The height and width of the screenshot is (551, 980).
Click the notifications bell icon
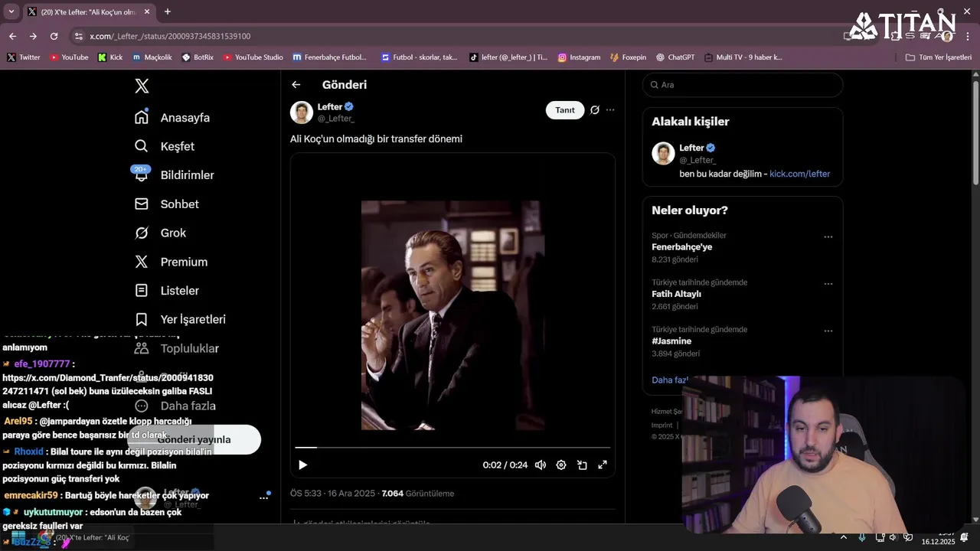coord(142,175)
